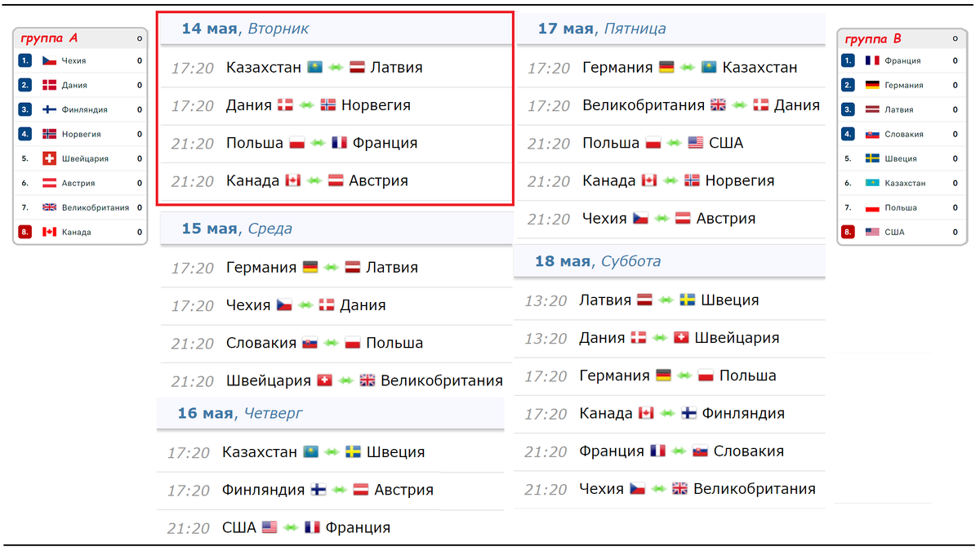Open США row in group B standings
Viewport: 980px width, 551px height.
(x=900, y=232)
